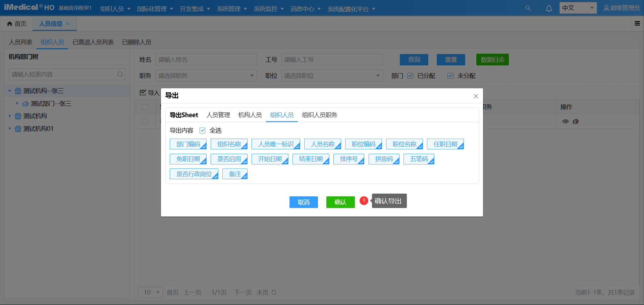Toggle the 全选 checkbox
644x305 pixels.
(x=203, y=131)
